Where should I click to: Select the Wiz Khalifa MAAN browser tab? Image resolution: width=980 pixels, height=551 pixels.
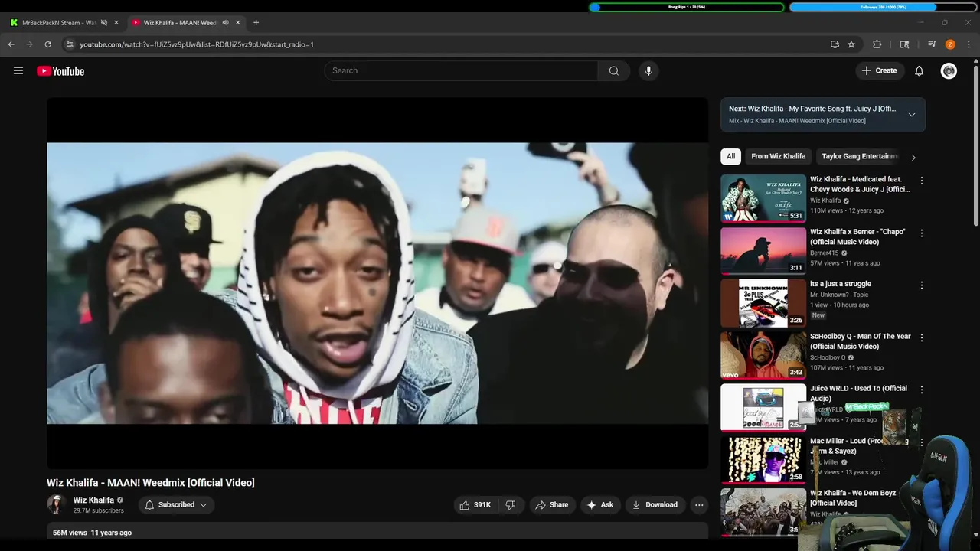pyautogui.click(x=185, y=23)
